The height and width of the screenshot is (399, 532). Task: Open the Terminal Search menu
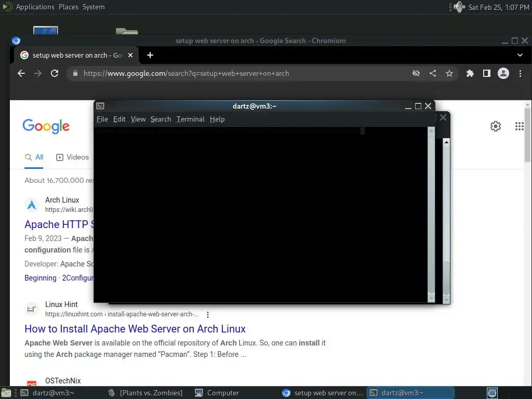161,119
